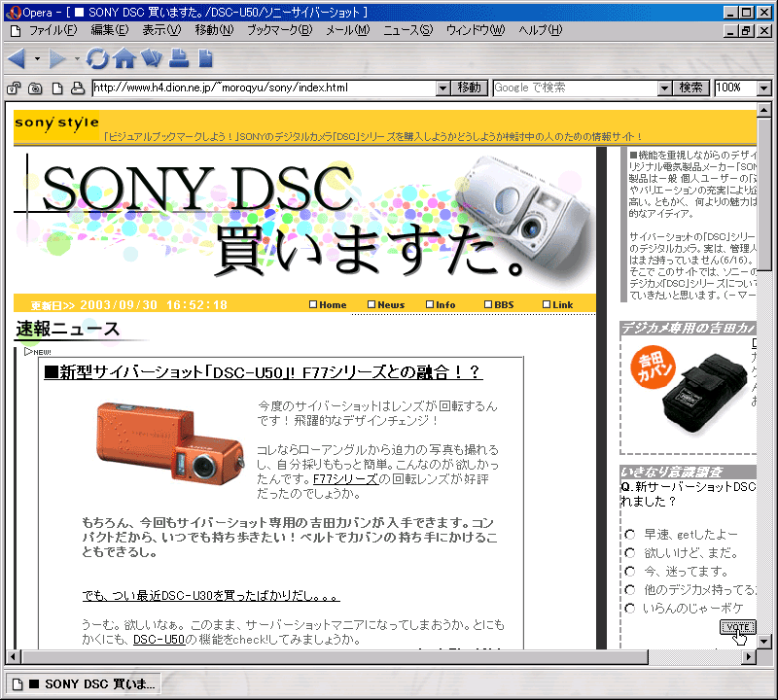Image resolution: width=778 pixels, height=700 pixels.
Task: Select the SONY DSC 買いま... page tab
Action: [x=84, y=684]
